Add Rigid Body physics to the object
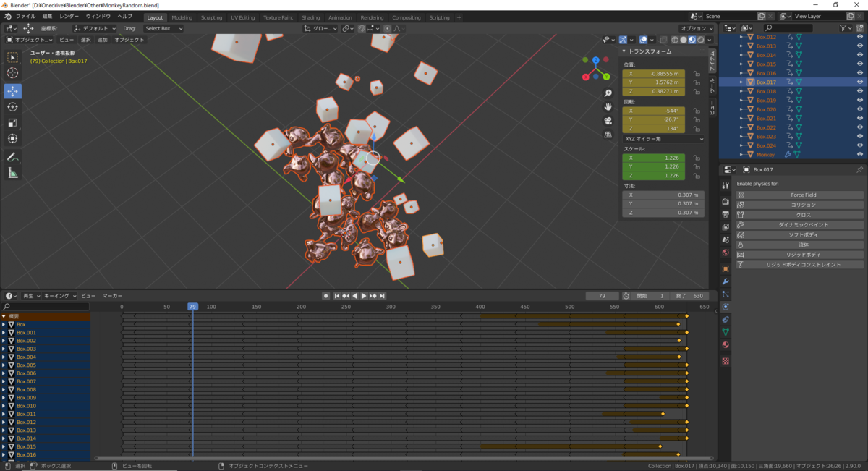Screen dimensions: 868x471 (x=799, y=255)
